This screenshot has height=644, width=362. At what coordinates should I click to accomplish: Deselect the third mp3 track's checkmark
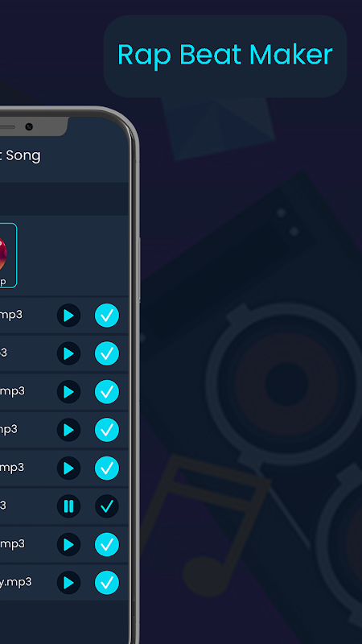pyautogui.click(x=107, y=392)
